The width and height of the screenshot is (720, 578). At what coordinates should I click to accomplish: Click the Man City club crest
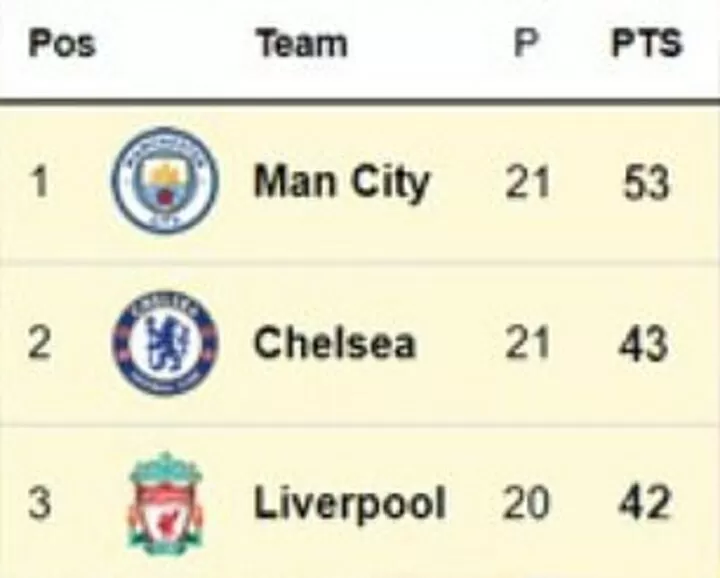click(x=165, y=182)
